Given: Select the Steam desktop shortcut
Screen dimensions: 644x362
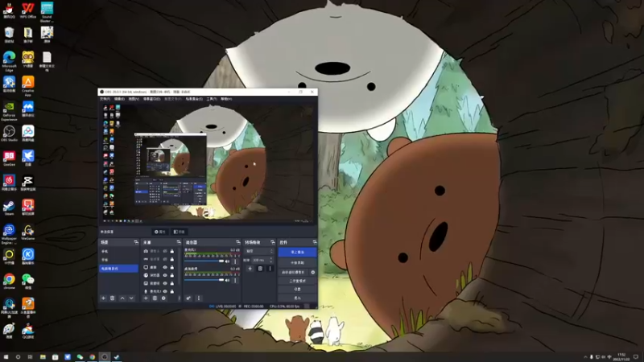Looking at the screenshot, I should pos(9,208).
